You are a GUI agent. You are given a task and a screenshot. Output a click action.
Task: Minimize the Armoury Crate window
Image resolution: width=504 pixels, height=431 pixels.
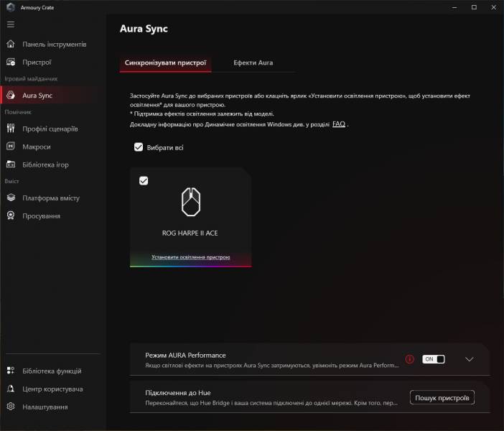(454, 7)
